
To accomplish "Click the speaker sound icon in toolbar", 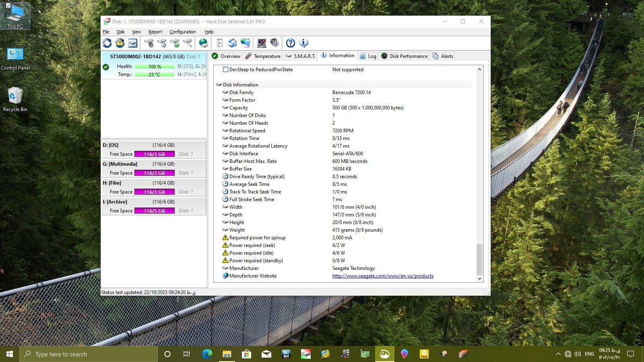I will click(x=275, y=43).
